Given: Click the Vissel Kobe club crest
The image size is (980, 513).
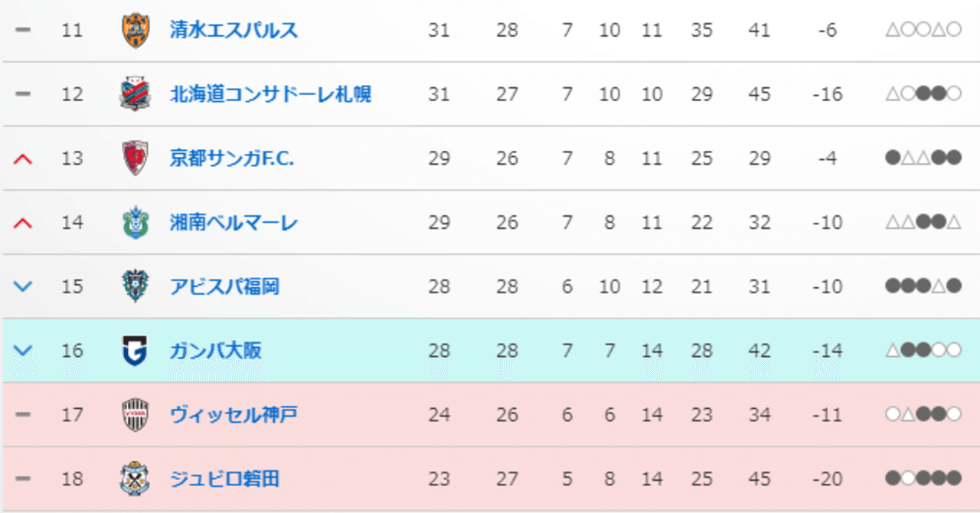Looking at the screenshot, I should [x=134, y=414].
